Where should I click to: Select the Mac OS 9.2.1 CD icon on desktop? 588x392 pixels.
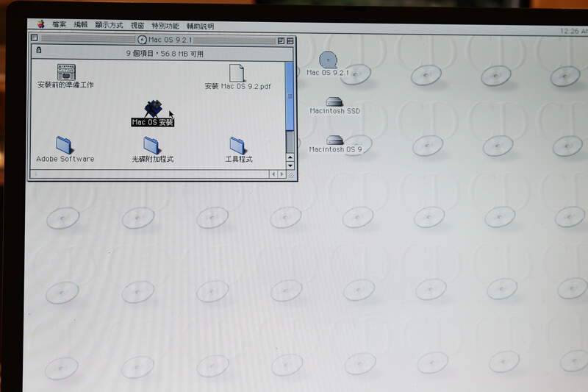pyautogui.click(x=329, y=60)
